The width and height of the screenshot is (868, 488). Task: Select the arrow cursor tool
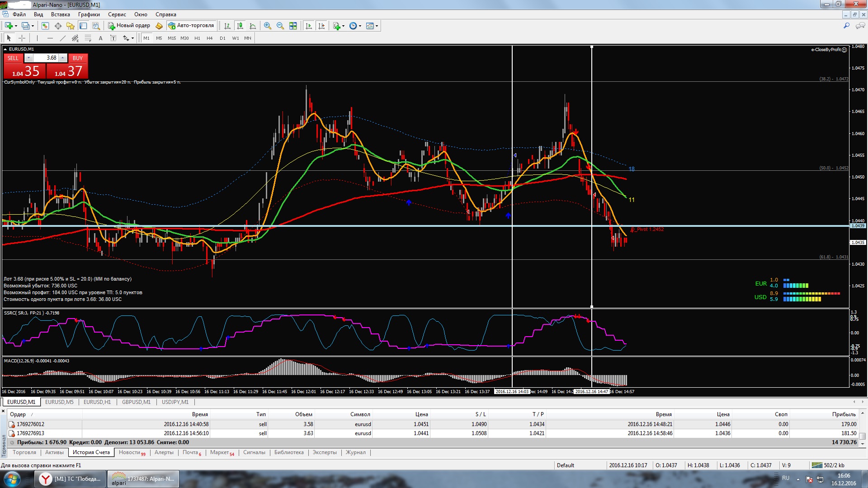[x=9, y=38]
